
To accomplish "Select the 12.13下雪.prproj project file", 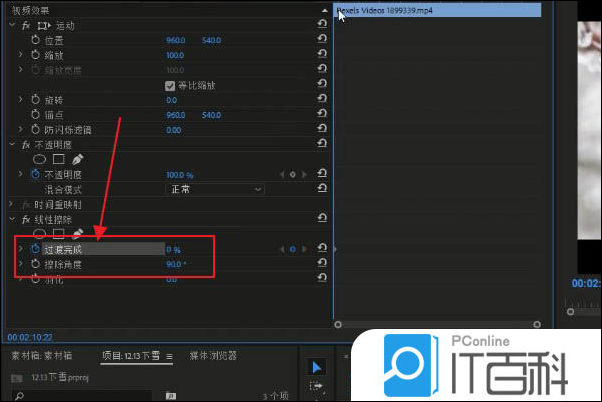I will point(60,377).
